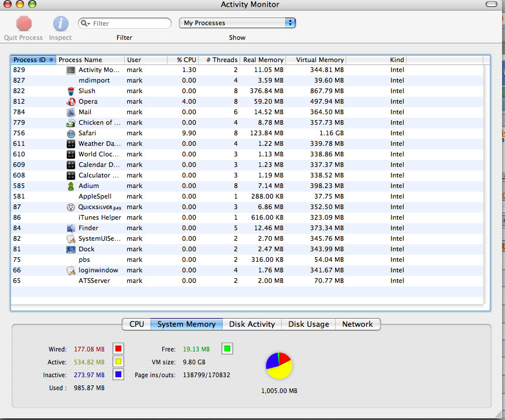Click the Safari compass icon
The height and width of the screenshot is (420, 505).
(x=71, y=134)
